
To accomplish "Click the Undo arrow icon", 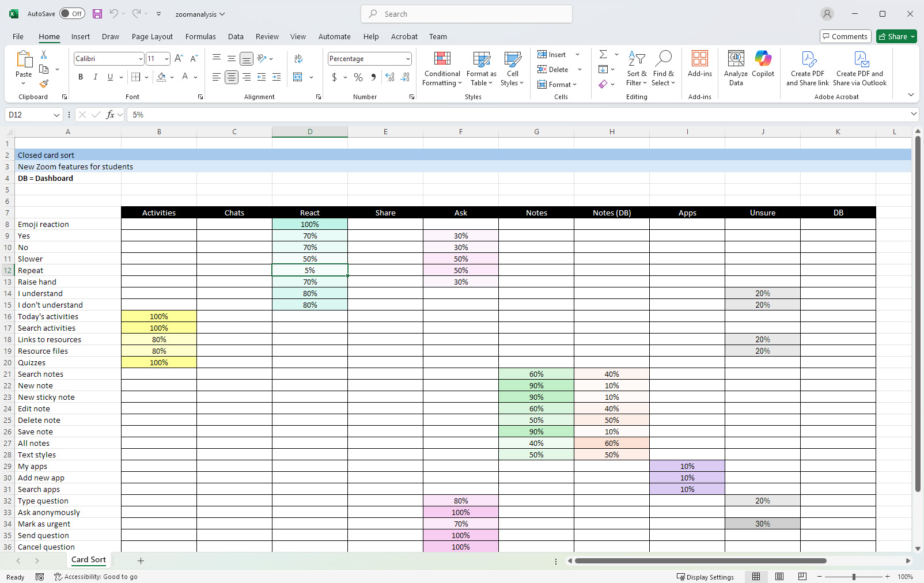I will tap(113, 14).
